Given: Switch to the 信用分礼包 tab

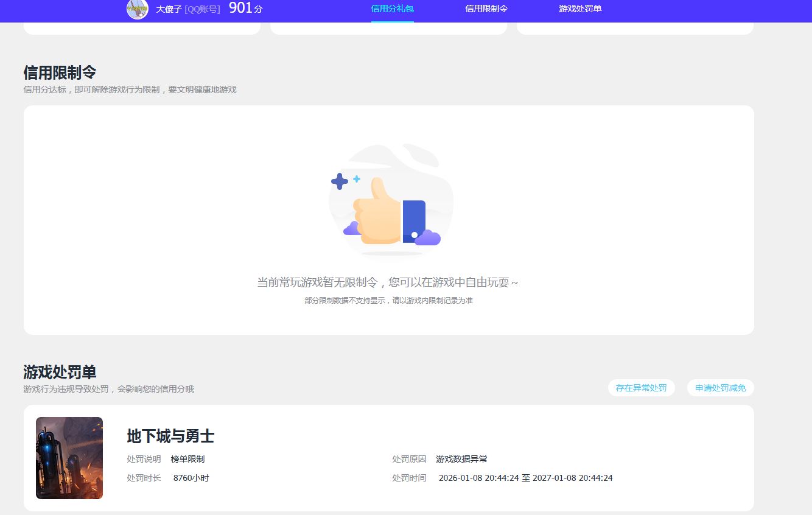Looking at the screenshot, I should (392, 9).
